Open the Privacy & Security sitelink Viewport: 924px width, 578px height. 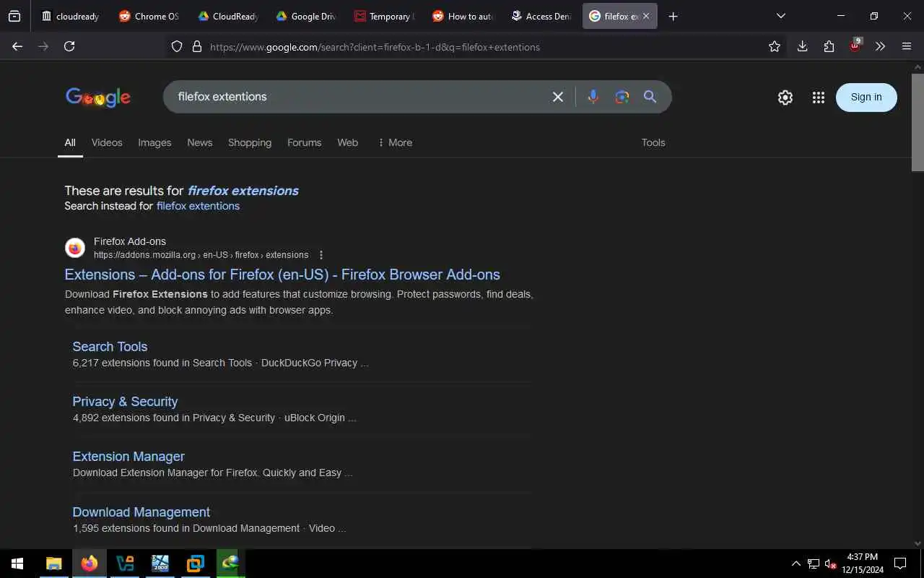(125, 402)
